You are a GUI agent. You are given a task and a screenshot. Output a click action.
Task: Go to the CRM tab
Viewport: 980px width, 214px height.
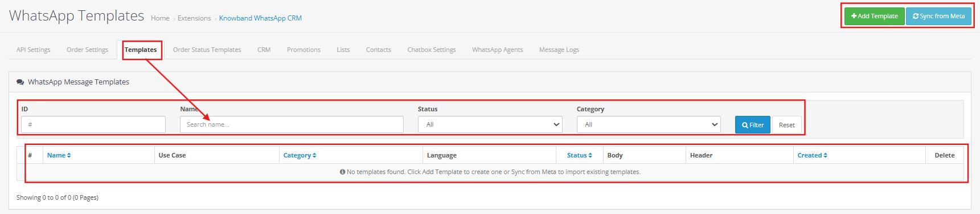264,50
